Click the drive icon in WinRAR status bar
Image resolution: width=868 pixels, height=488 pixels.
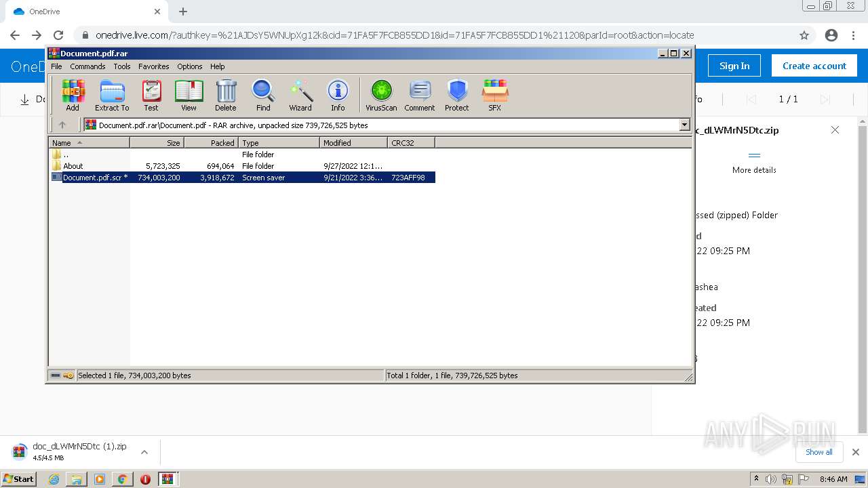56,375
